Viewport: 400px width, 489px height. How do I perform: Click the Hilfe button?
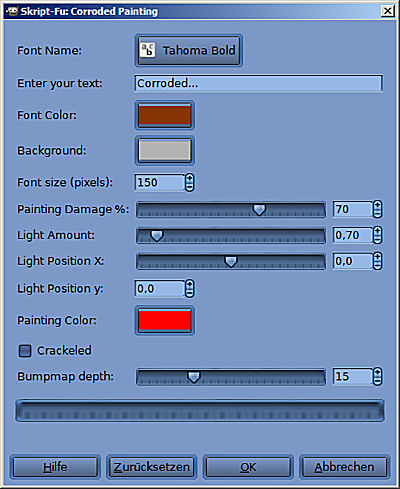pyautogui.click(x=55, y=467)
